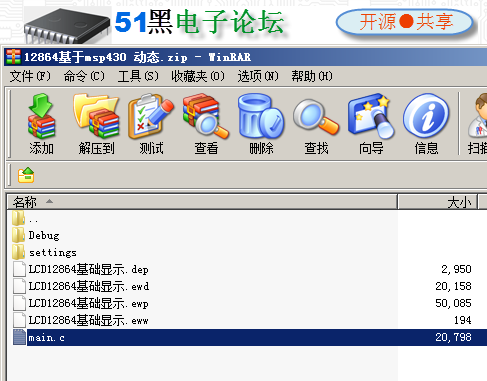Click the file icon of LCD12864基础显示.ewd
This screenshot has height=381, width=487.
click(x=19, y=286)
